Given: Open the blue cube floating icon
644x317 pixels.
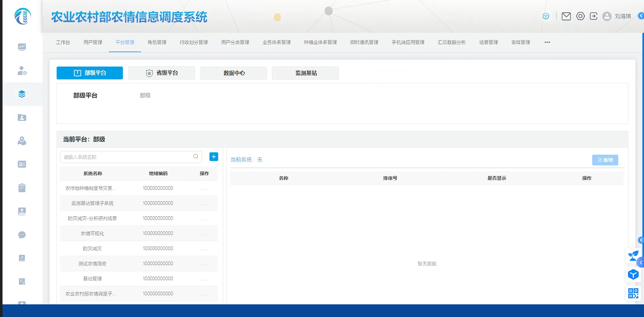Looking at the screenshot, I should click(x=633, y=275).
